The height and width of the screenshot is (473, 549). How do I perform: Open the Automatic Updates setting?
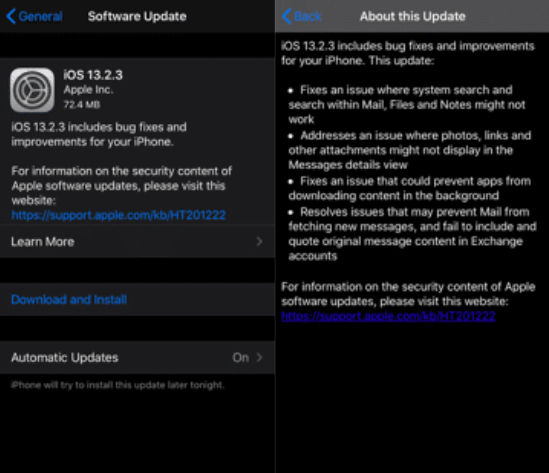click(x=137, y=357)
